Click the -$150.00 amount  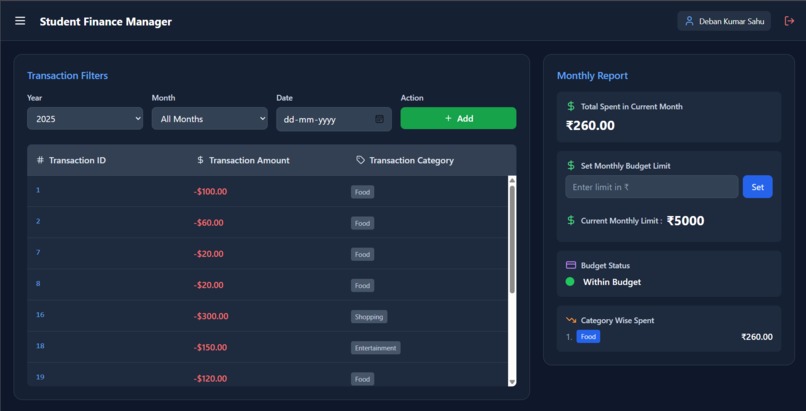point(210,348)
